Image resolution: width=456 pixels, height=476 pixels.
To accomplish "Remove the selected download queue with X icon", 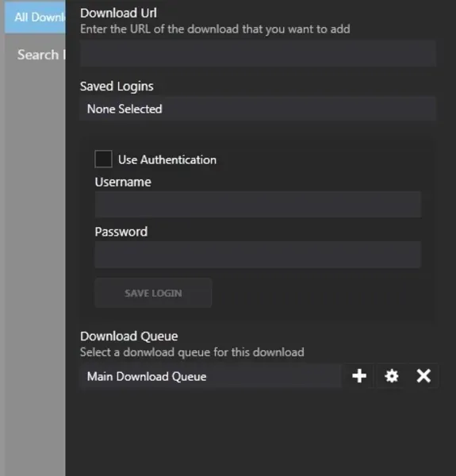I will coord(423,376).
